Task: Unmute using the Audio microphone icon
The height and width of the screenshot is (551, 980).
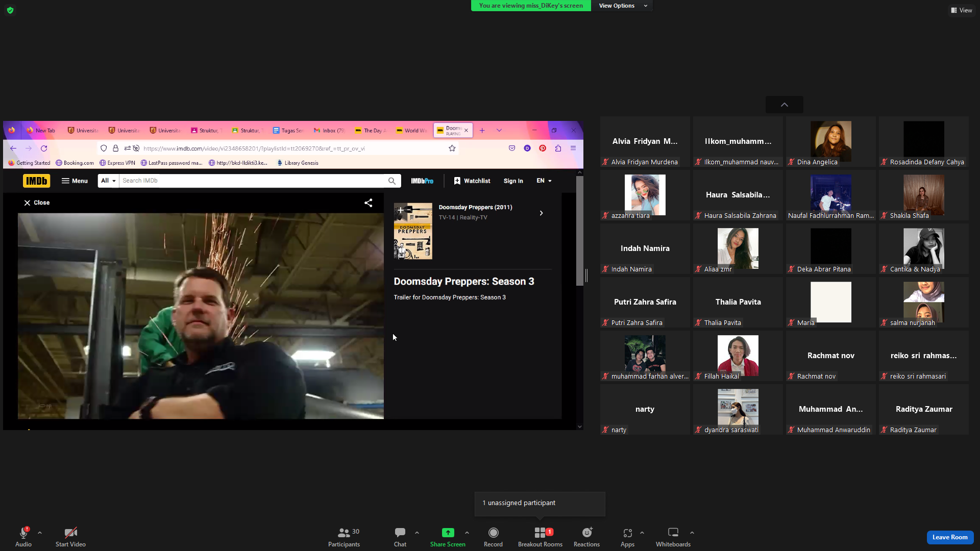Action: 23,533
